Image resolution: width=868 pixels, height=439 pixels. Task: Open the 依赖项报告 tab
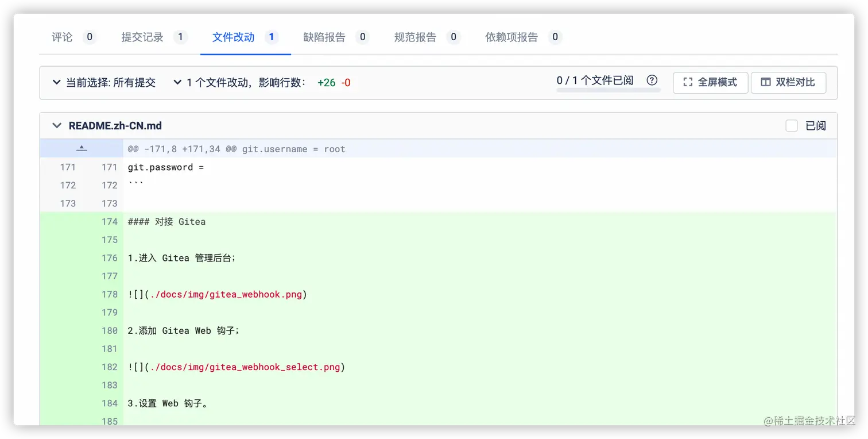(523, 37)
